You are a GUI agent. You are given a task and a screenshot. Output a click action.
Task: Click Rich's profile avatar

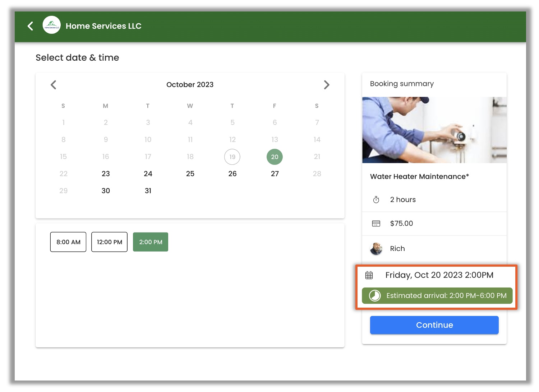tap(376, 248)
